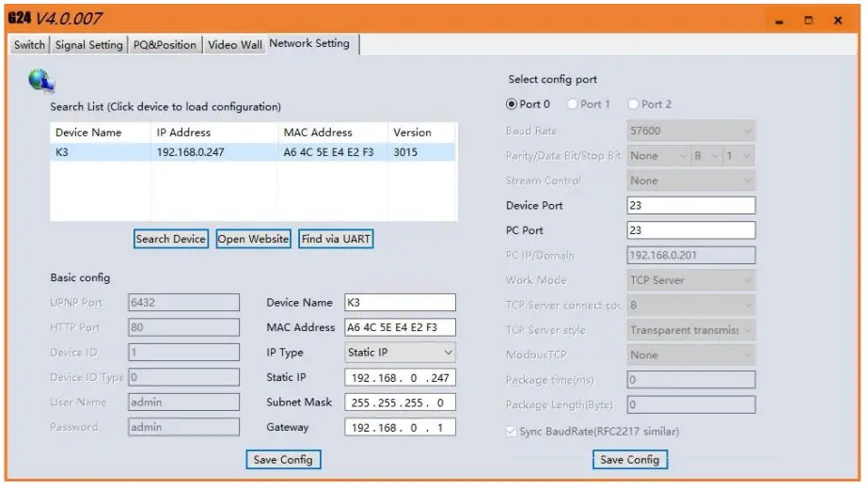Click the Device ID Type field
868x489 pixels.
pyautogui.click(x=183, y=377)
